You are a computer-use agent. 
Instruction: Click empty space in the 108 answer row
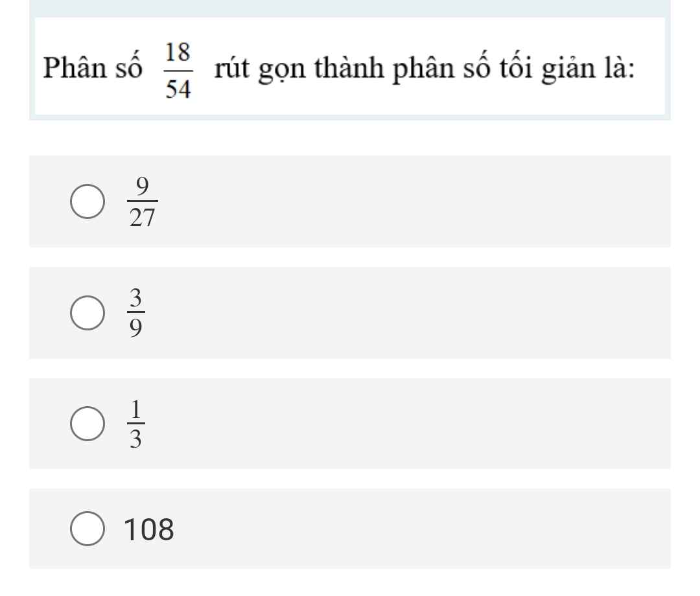click(415, 529)
